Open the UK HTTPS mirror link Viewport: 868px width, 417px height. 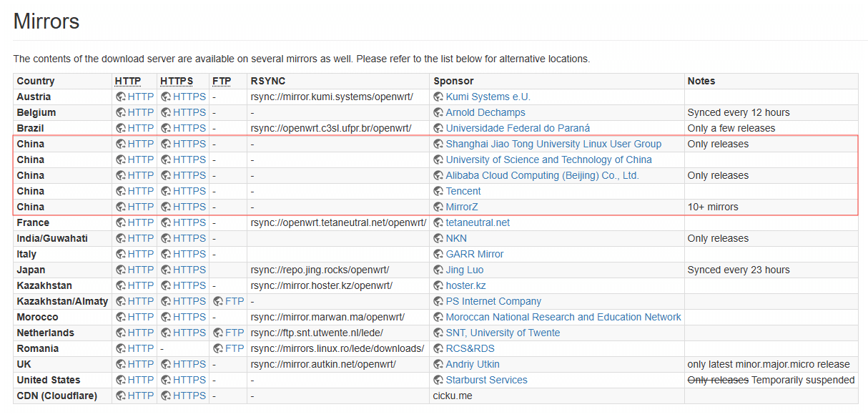[189, 364]
